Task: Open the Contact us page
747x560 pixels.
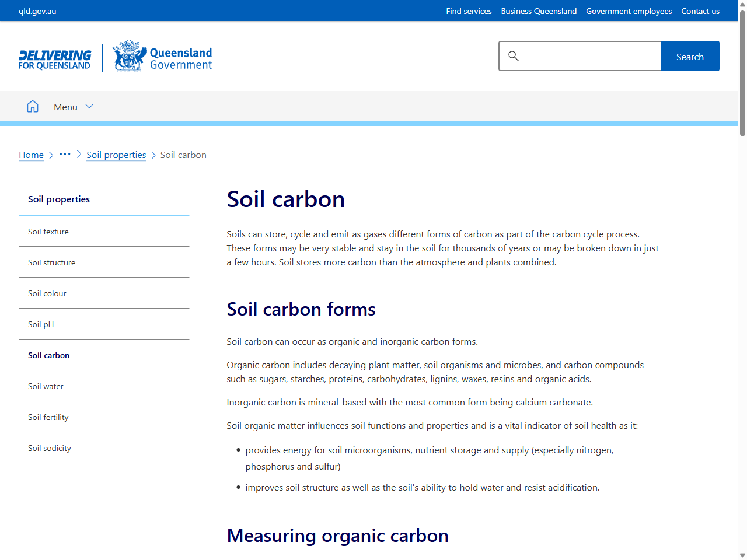Action: click(700, 10)
